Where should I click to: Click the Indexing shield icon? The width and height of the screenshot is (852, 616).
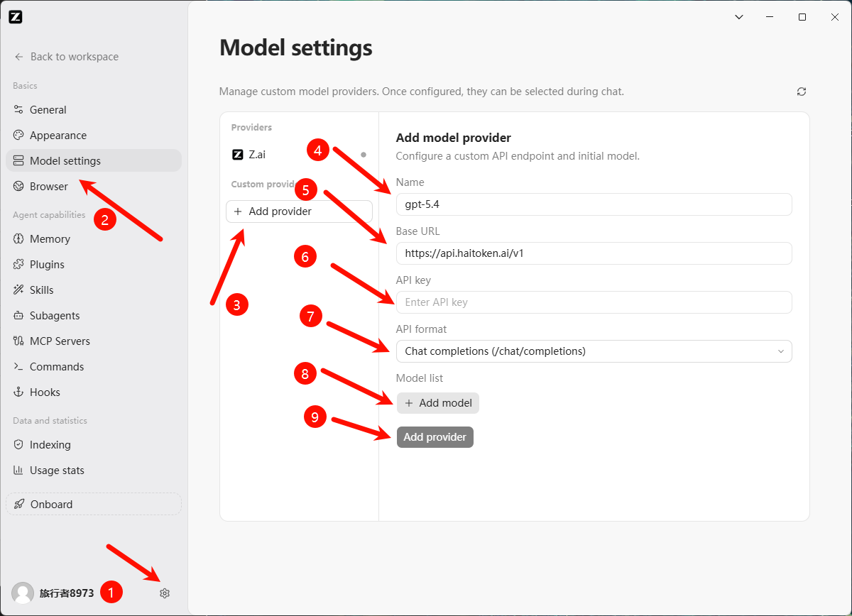18,445
